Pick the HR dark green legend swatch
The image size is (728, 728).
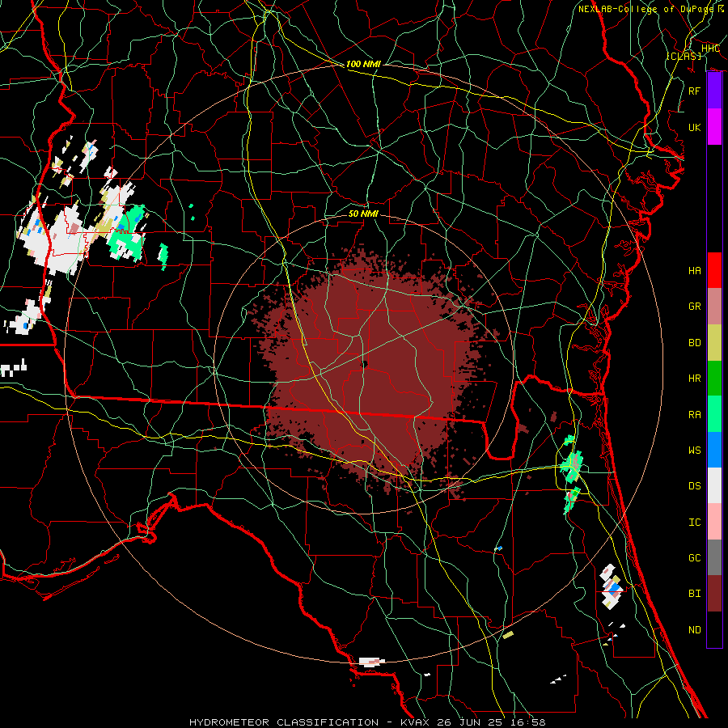(x=714, y=378)
